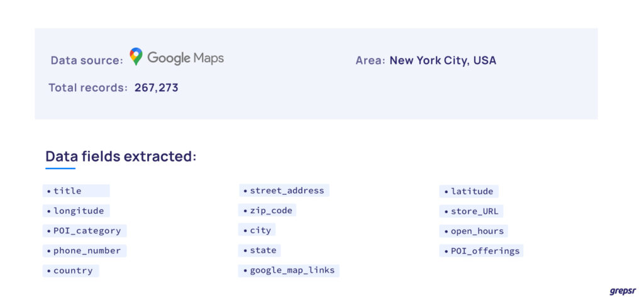The width and height of the screenshot is (644, 303).
Task: Select the title field tag
Action: pyautogui.click(x=76, y=191)
